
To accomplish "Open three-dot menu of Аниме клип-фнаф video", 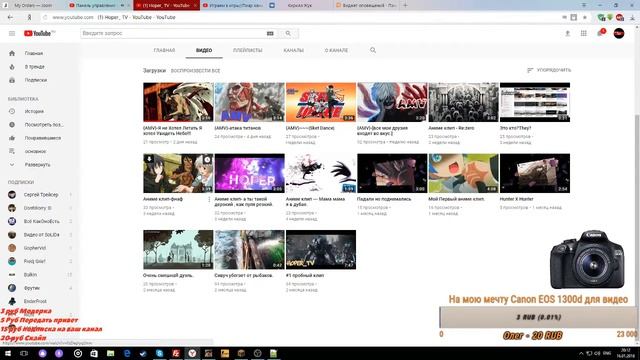I will click(x=209, y=200).
